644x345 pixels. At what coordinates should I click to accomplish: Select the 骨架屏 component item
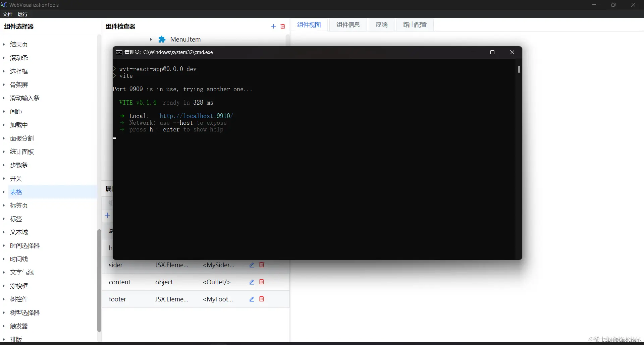tap(19, 84)
